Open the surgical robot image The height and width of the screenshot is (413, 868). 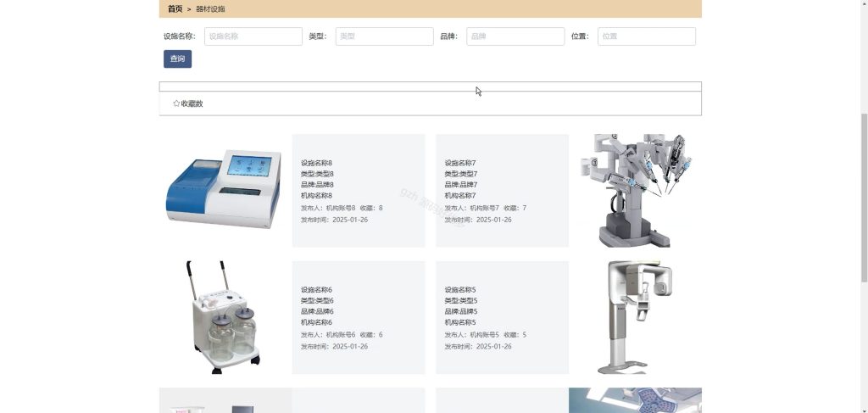[635, 191]
